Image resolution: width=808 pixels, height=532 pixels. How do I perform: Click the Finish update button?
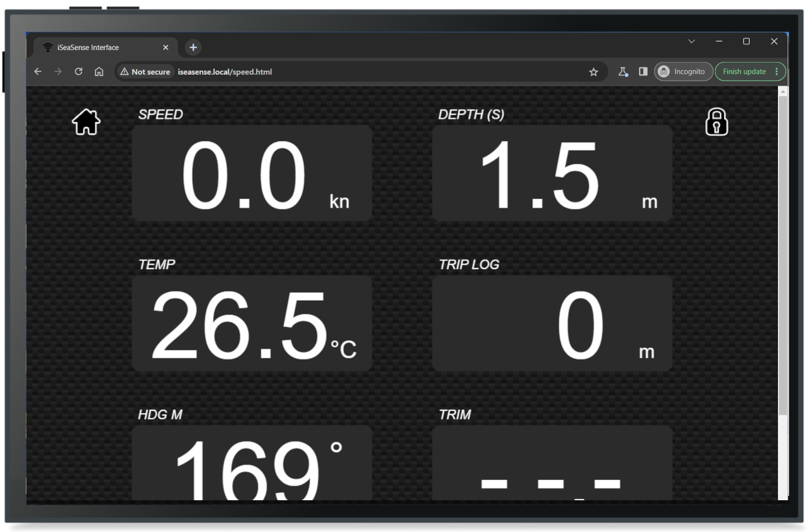tap(744, 72)
